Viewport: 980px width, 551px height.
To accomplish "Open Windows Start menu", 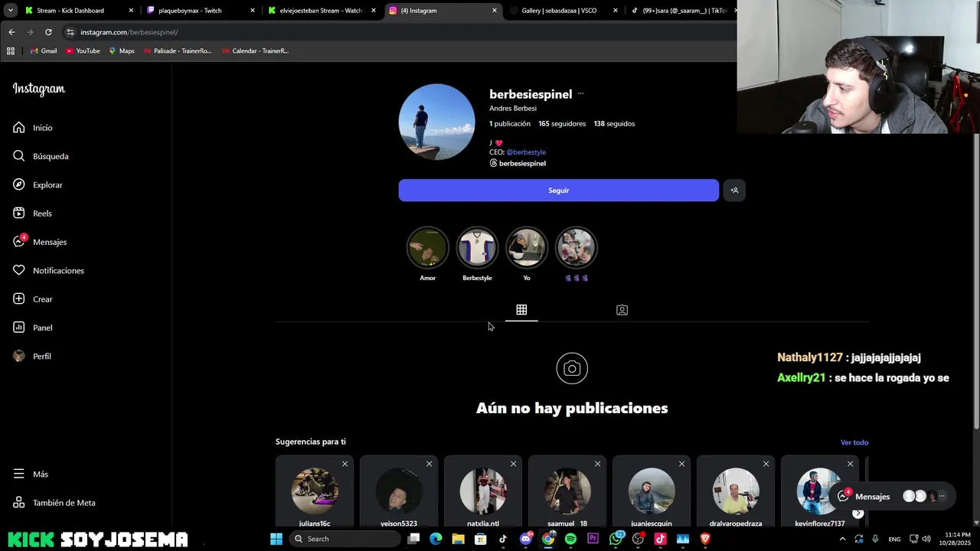I will (276, 539).
